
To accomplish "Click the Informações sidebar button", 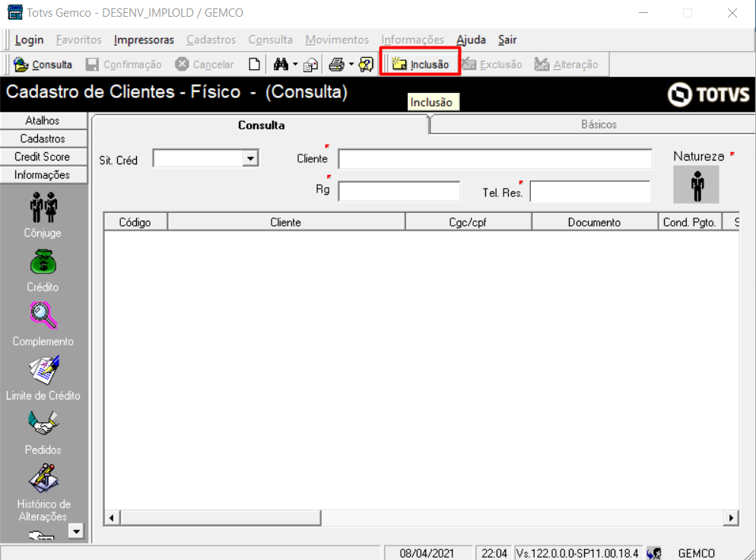I will tap(43, 174).
